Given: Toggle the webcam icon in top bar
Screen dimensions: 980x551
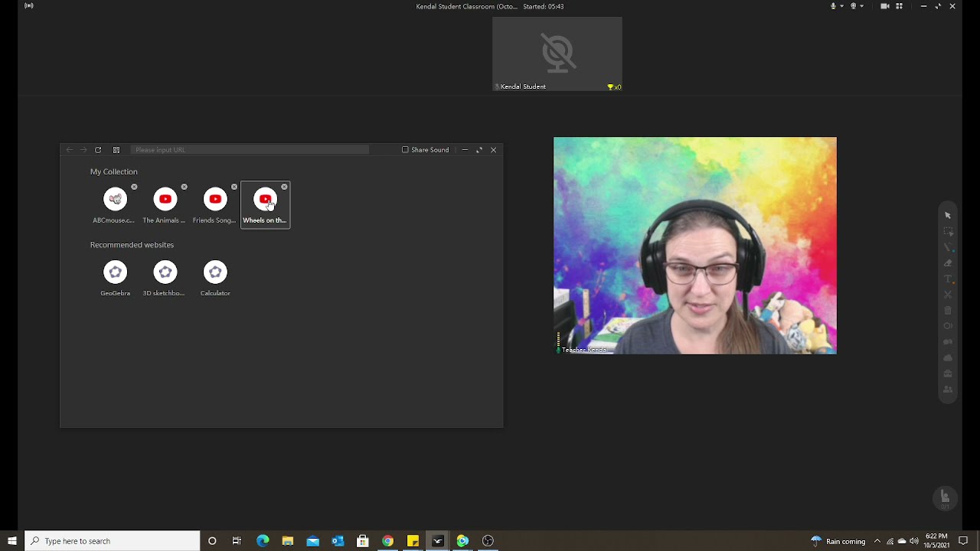Looking at the screenshot, I should pyautogui.click(x=854, y=6).
